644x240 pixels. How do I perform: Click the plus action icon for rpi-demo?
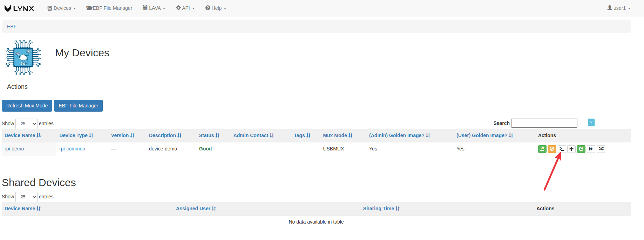[x=571, y=149]
